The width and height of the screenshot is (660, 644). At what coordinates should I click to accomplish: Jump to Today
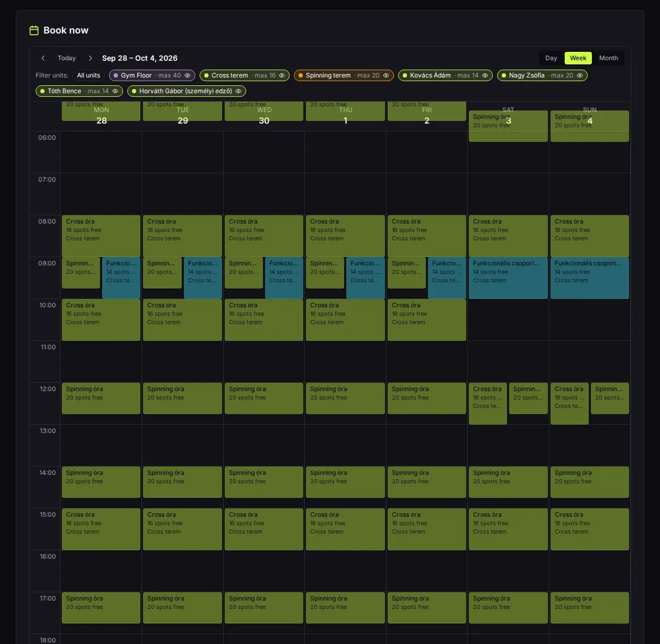(67, 58)
